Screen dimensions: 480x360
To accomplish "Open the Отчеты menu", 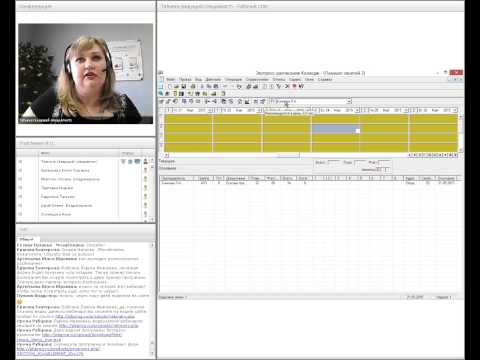I will [x=279, y=79].
